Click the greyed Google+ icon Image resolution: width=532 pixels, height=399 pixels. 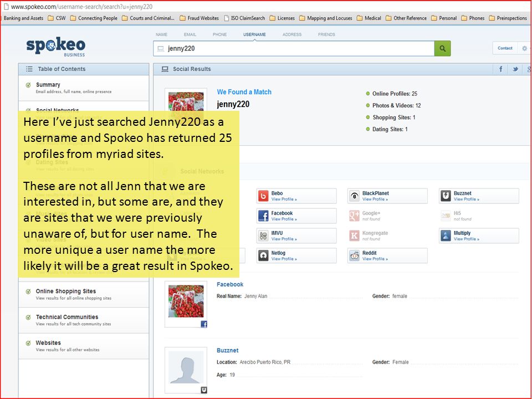point(355,216)
